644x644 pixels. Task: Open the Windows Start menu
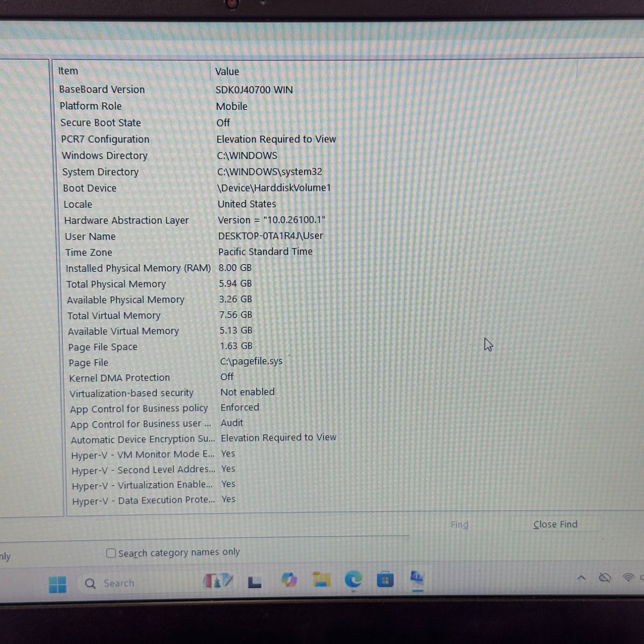pyautogui.click(x=57, y=584)
